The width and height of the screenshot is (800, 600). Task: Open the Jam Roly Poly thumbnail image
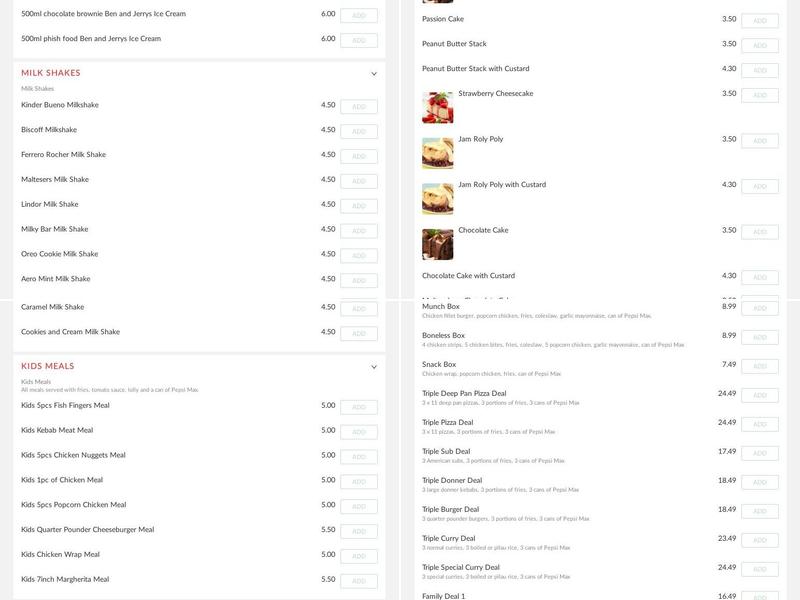click(x=438, y=153)
